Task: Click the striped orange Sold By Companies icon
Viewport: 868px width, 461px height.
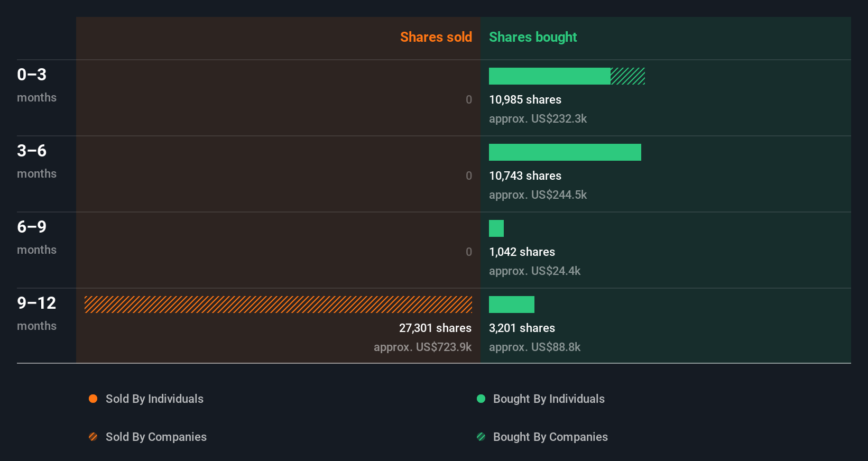Action: pos(93,437)
